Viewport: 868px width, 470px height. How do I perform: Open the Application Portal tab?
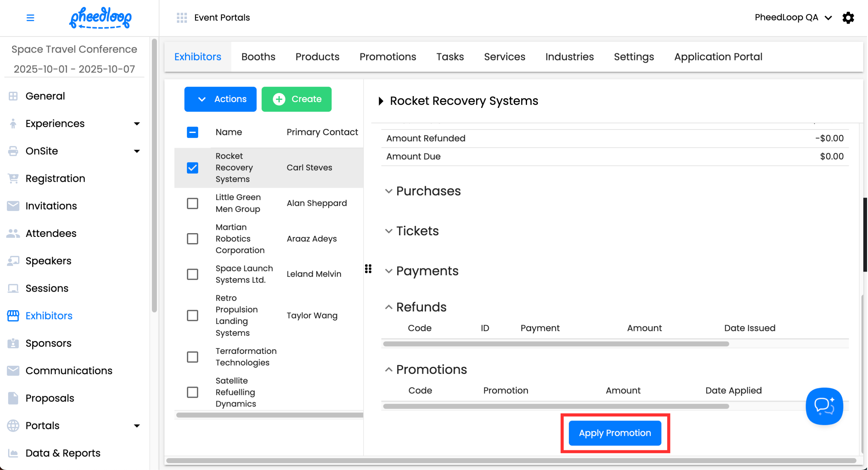tap(718, 57)
